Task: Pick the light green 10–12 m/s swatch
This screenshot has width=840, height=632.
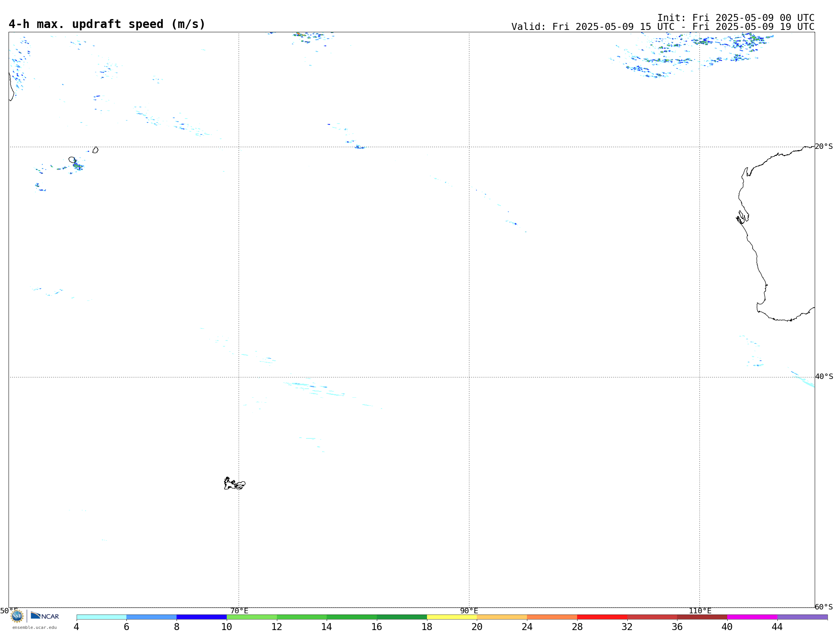Action: [x=252, y=617]
